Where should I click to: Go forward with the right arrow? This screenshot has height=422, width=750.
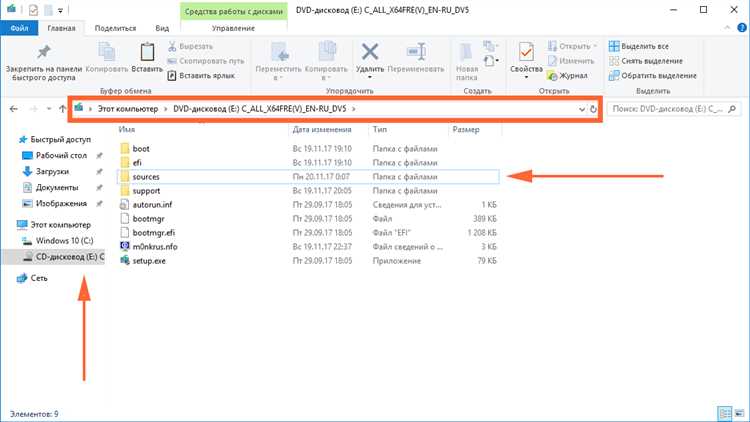[33, 109]
